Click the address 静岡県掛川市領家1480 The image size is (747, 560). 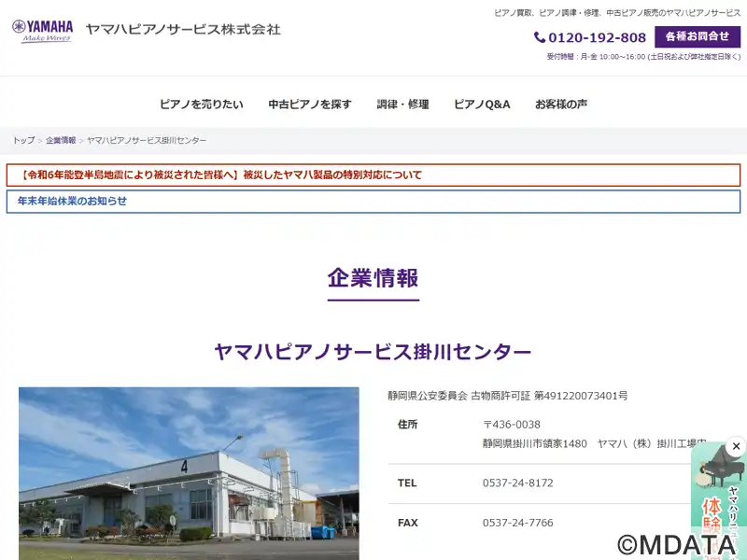[534, 444]
